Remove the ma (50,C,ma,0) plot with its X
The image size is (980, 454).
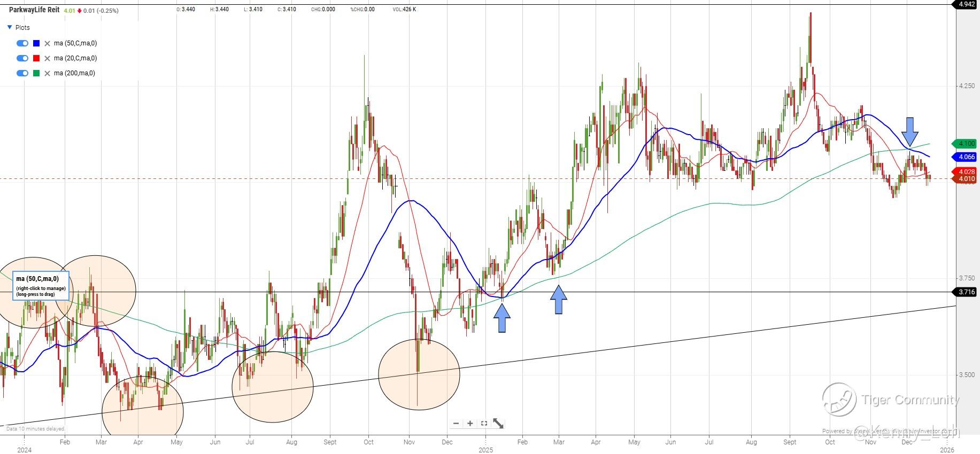coord(47,43)
